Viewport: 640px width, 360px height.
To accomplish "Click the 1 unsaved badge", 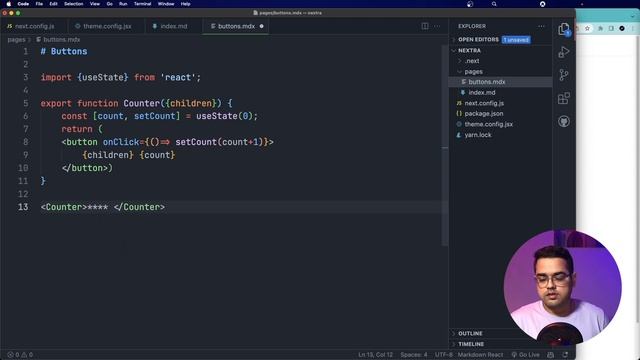I will tap(516, 40).
